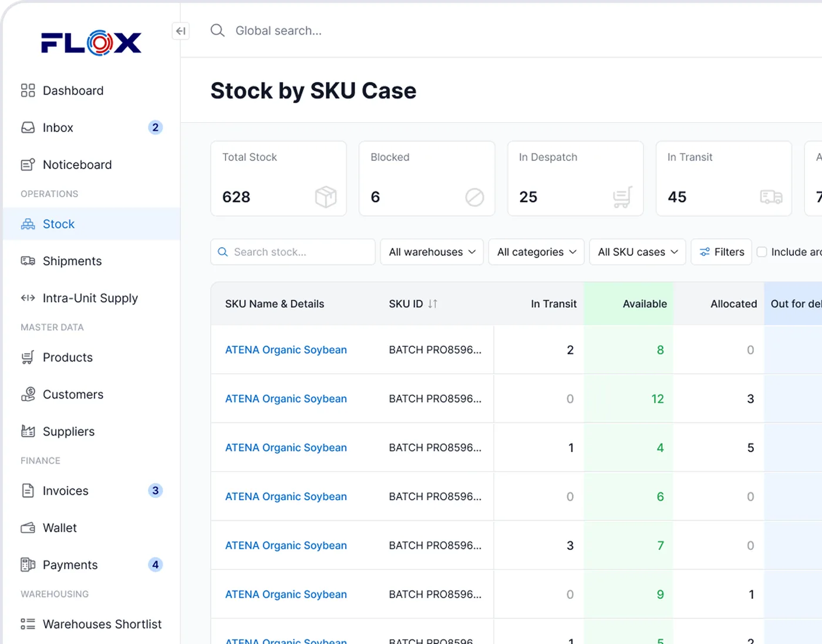Click the Invoices badge showing 3

tap(155, 490)
